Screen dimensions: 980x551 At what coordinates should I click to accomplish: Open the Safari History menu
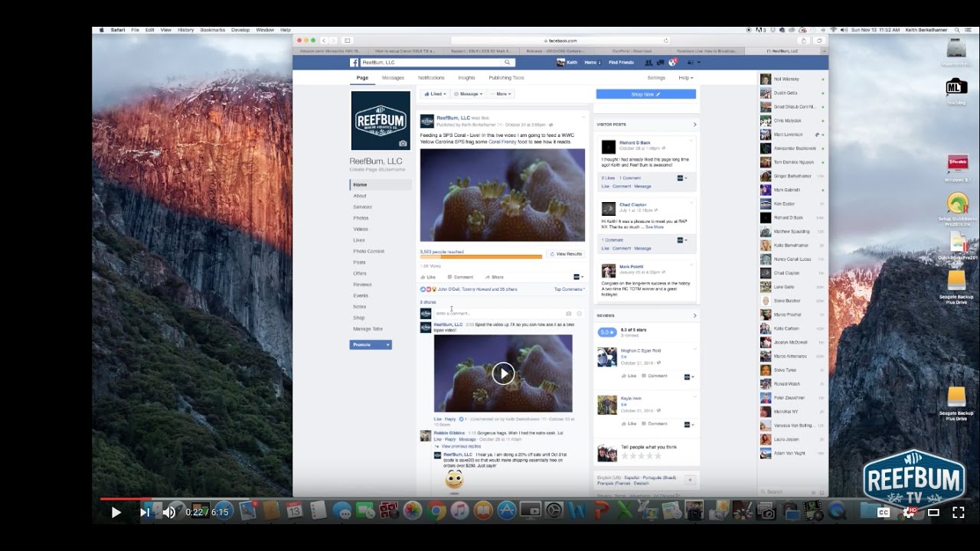[x=185, y=30]
